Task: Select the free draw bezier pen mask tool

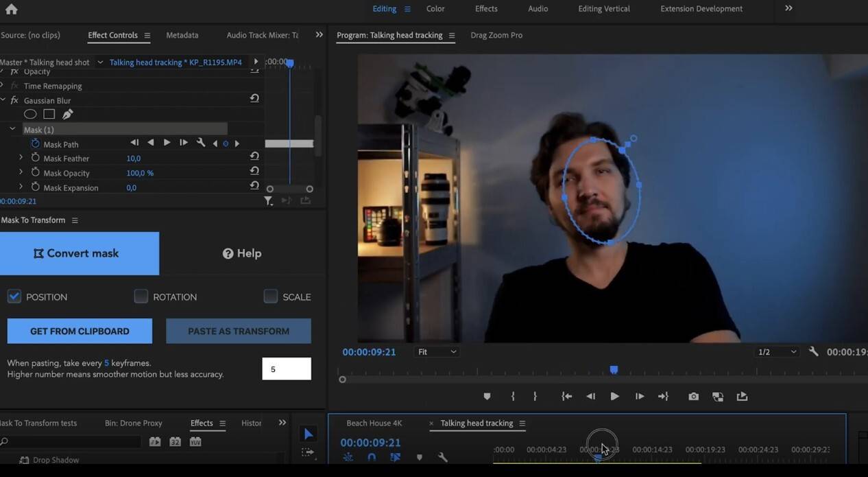Action: pyautogui.click(x=67, y=115)
